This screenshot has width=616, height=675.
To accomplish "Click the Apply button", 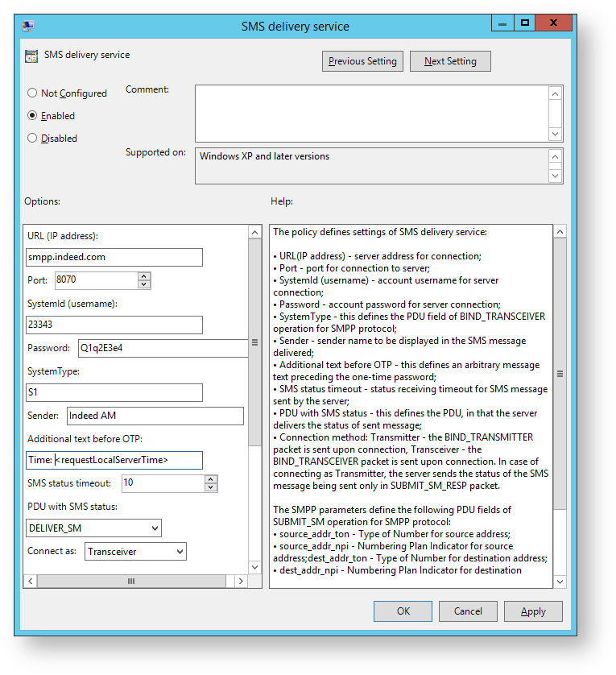I will point(533,611).
